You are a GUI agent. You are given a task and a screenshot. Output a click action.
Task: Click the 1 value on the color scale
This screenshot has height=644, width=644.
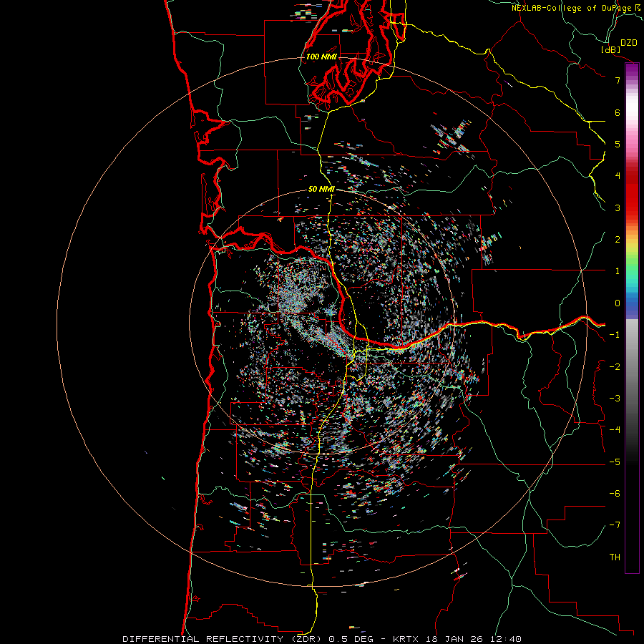tap(618, 271)
